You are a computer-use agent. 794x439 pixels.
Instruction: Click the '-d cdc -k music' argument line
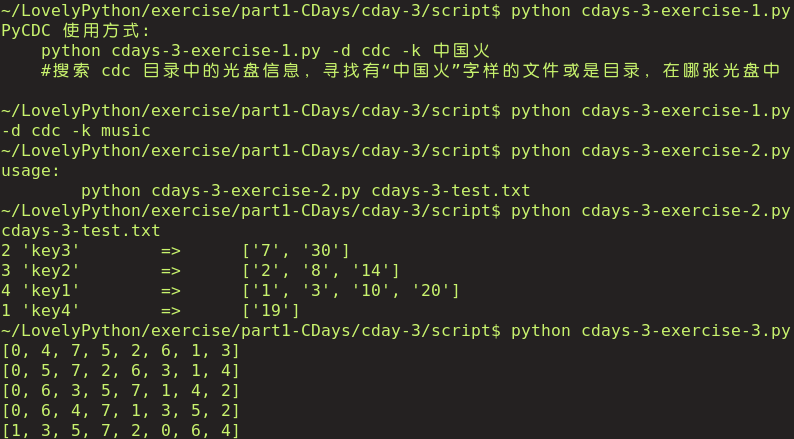coord(76,131)
